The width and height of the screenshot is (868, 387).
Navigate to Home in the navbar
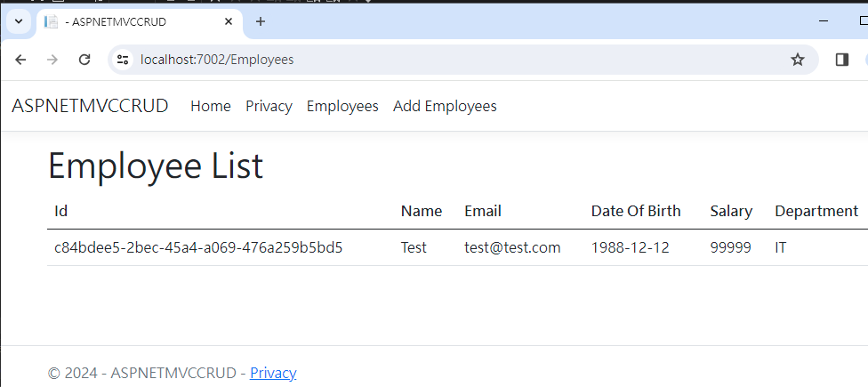point(211,106)
